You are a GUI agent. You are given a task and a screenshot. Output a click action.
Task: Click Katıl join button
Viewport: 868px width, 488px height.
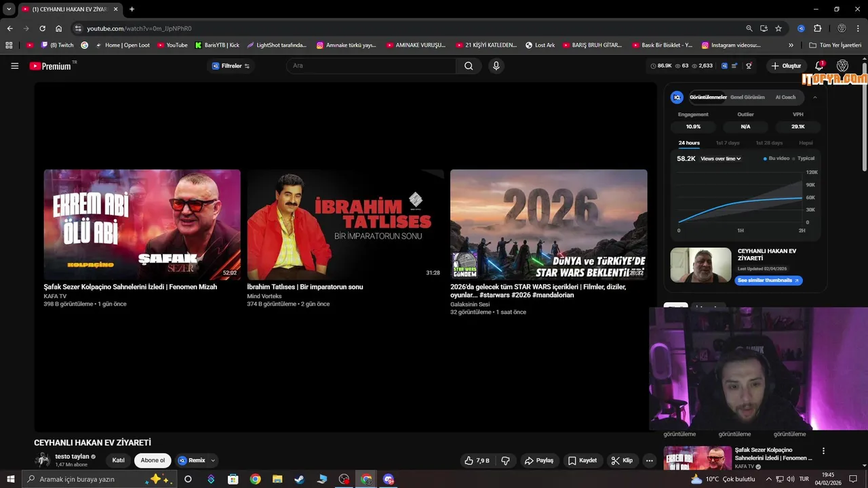118,460
